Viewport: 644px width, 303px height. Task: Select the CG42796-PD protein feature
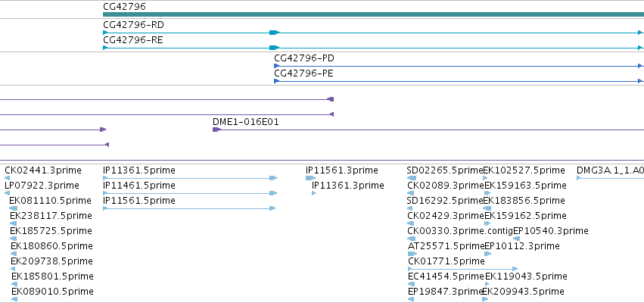459,66
